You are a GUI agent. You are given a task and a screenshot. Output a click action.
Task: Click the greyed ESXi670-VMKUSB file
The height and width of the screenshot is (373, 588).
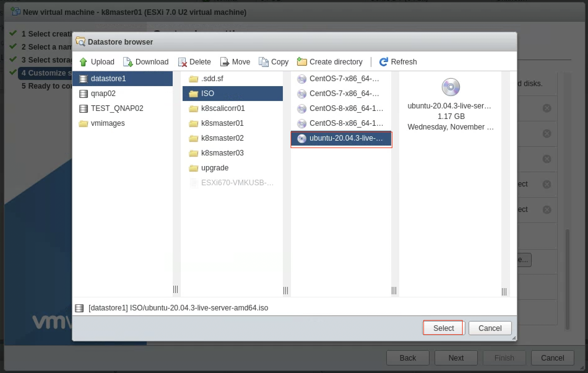[232, 183]
